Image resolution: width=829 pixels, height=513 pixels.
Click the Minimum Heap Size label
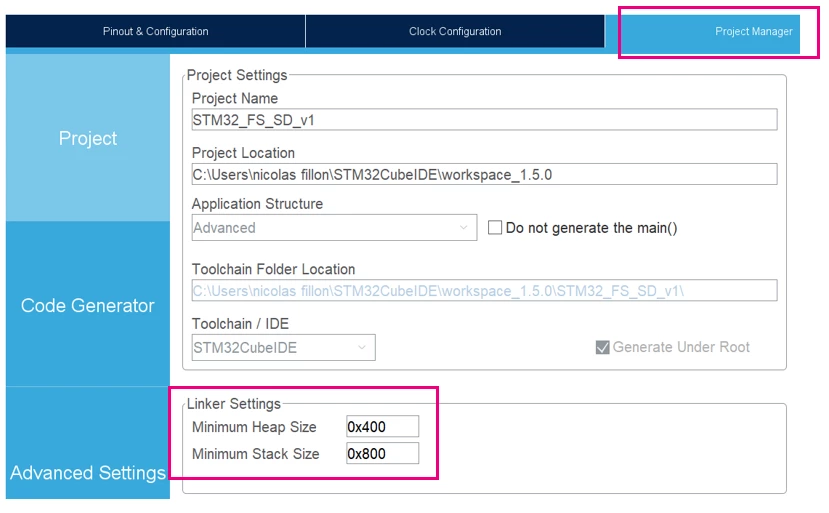254,427
